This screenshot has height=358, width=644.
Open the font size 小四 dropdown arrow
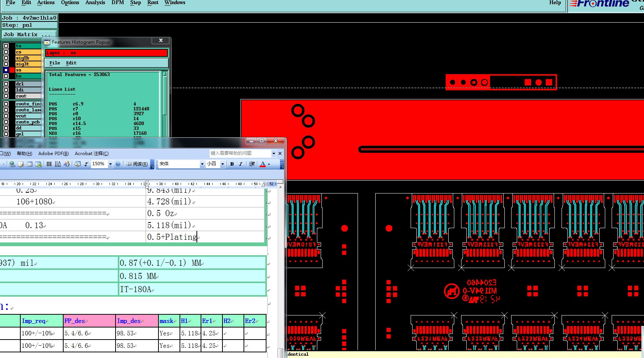[x=222, y=164]
